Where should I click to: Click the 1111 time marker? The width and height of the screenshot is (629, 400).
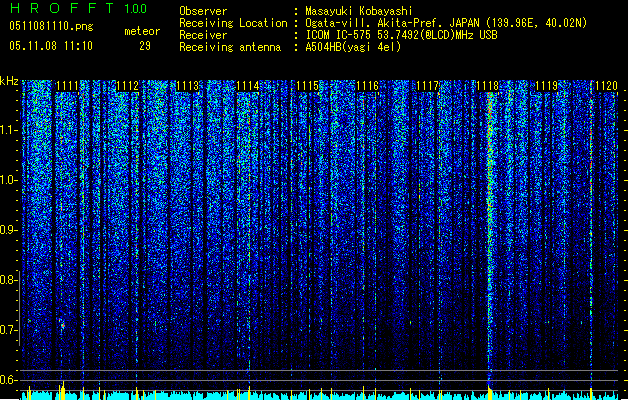[x=67, y=86]
